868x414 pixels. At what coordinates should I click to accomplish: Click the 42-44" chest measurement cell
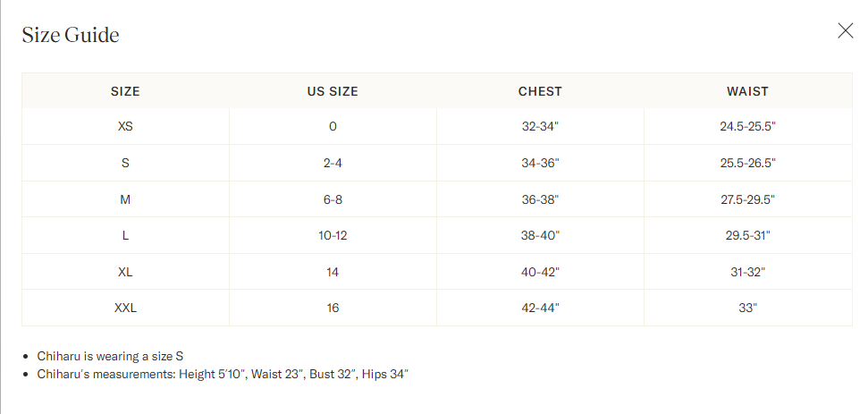coord(540,308)
